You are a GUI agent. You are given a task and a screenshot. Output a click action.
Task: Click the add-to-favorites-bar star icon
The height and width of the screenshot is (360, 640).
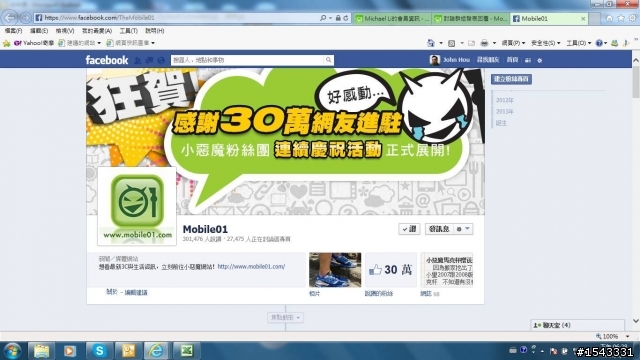click(x=7, y=43)
